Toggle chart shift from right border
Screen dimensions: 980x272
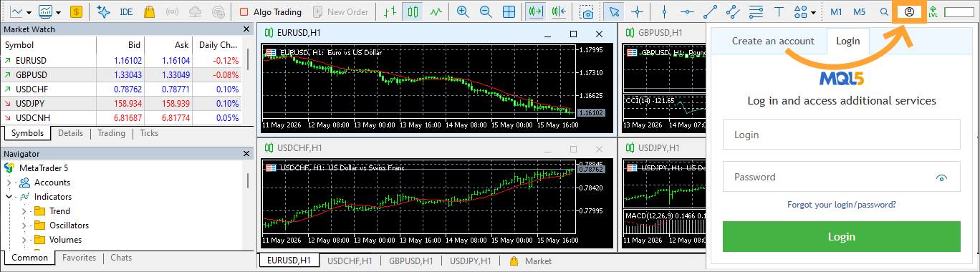(x=559, y=11)
